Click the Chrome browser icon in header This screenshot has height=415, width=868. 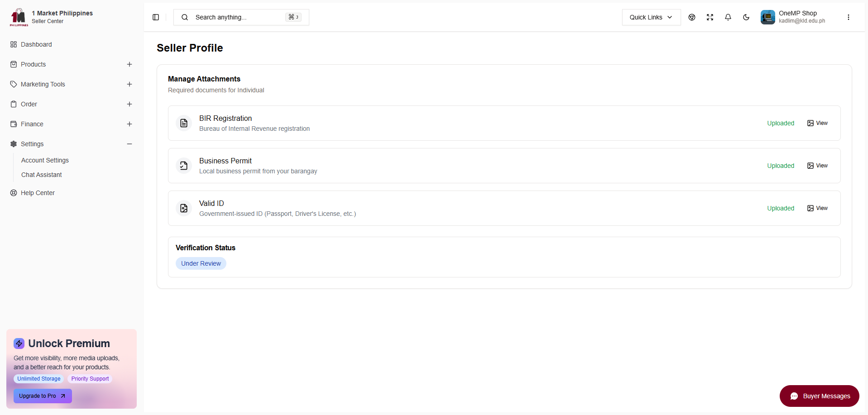coord(692,17)
